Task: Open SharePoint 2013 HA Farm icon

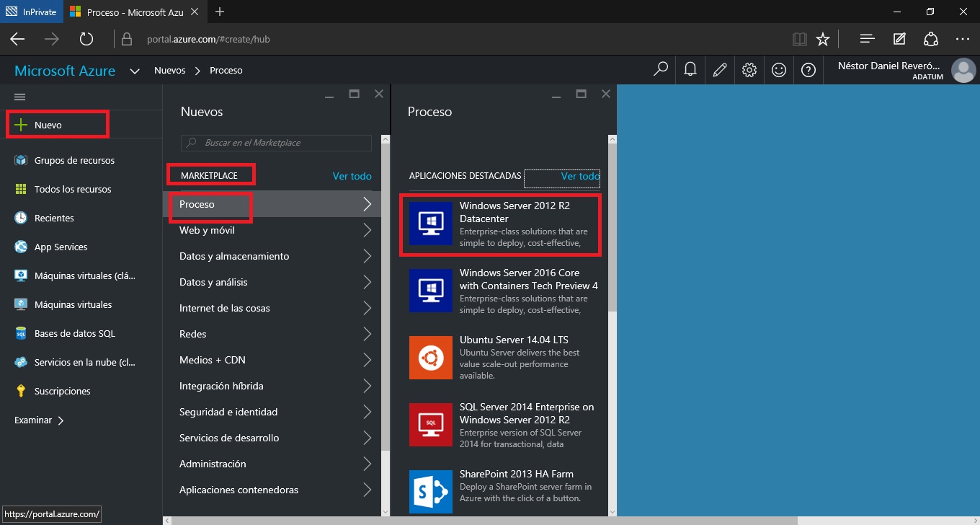Action: pos(430,491)
